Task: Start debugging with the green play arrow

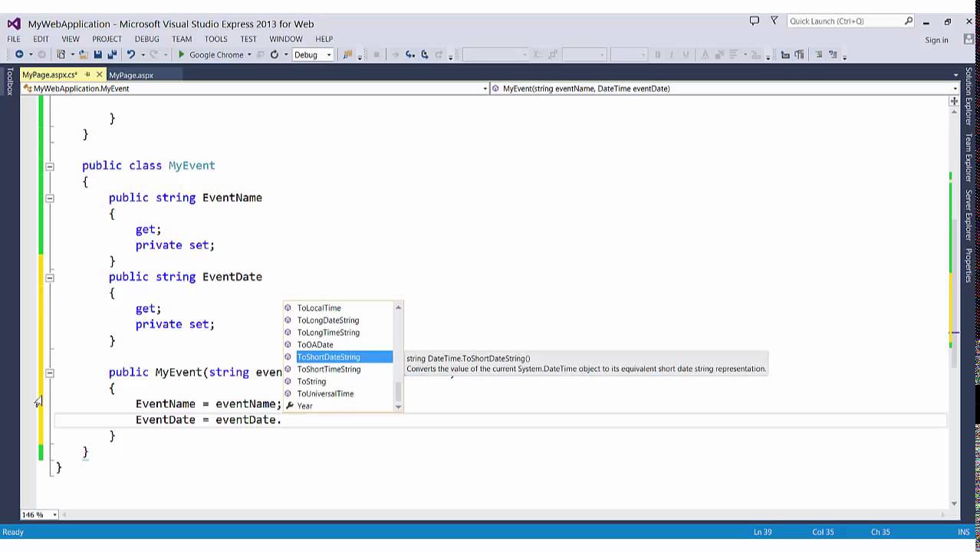Action: (182, 54)
